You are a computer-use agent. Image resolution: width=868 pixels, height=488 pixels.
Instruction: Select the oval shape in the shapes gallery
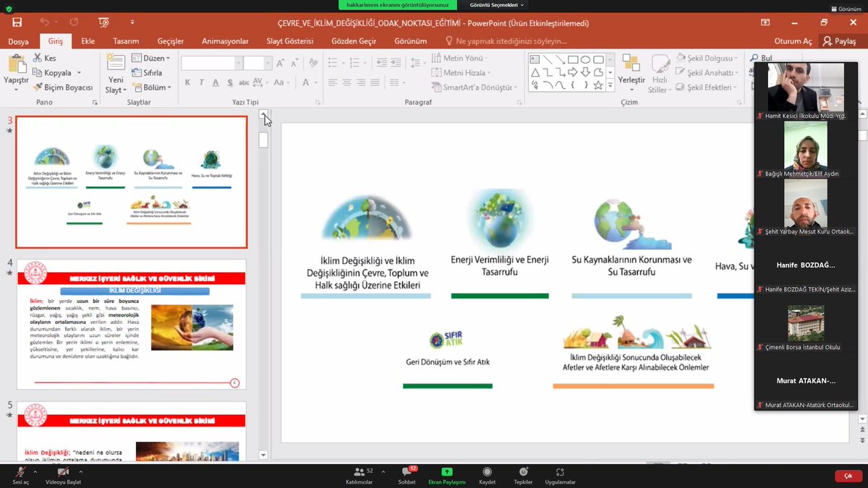[586, 59]
